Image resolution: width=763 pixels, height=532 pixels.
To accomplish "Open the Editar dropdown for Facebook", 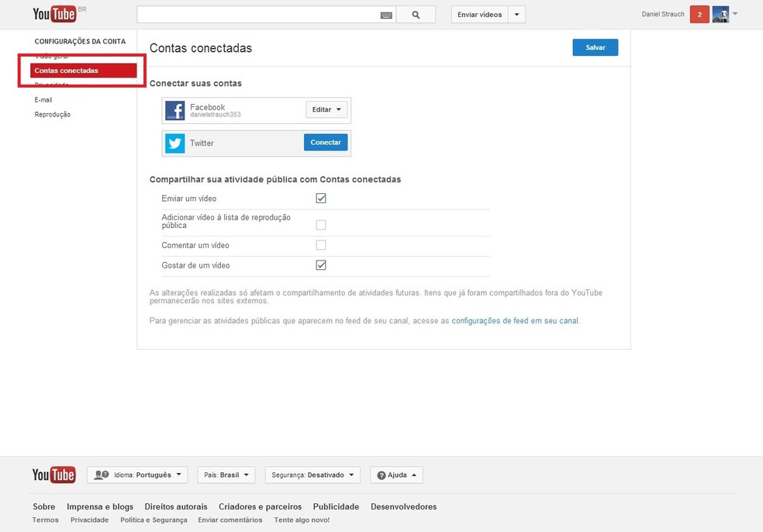I will 326,109.
